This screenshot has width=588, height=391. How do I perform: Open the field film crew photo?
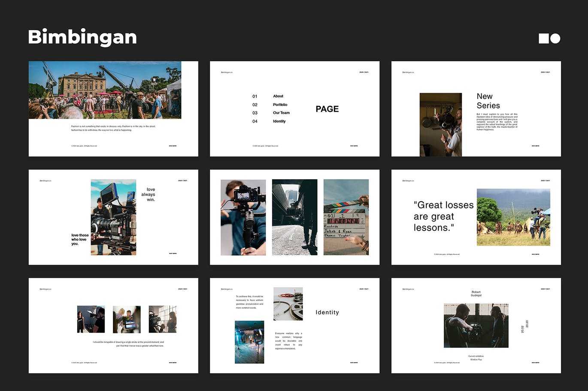point(513,217)
